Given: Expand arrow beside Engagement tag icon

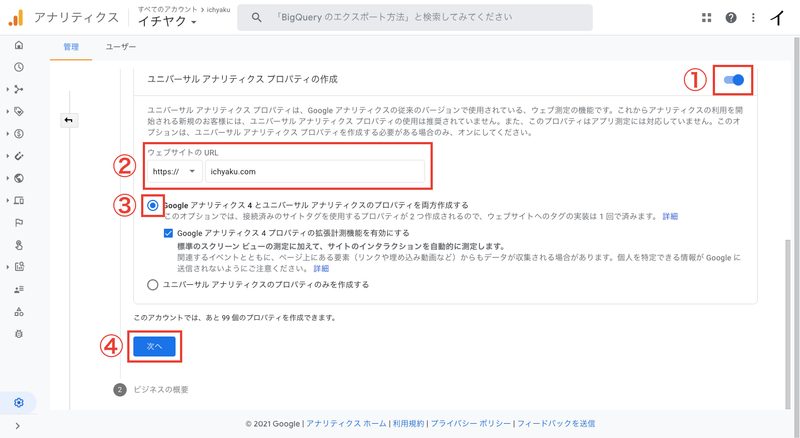Looking at the screenshot, I should pos(8,111).
